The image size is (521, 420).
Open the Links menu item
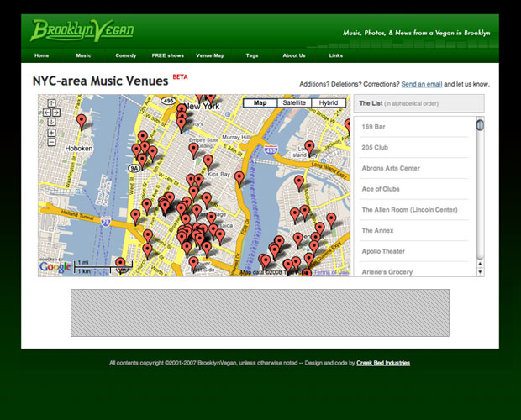tap(335, 55)
